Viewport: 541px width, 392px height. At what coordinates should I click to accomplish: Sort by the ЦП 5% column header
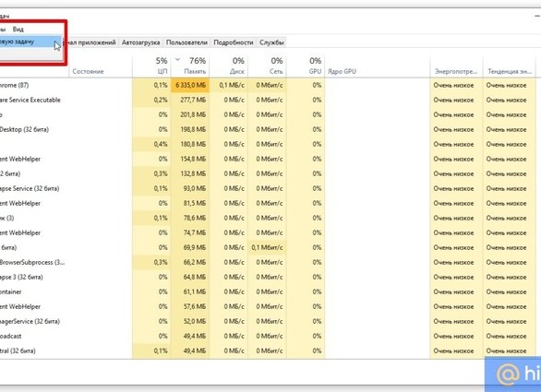[x=151, y=65]
